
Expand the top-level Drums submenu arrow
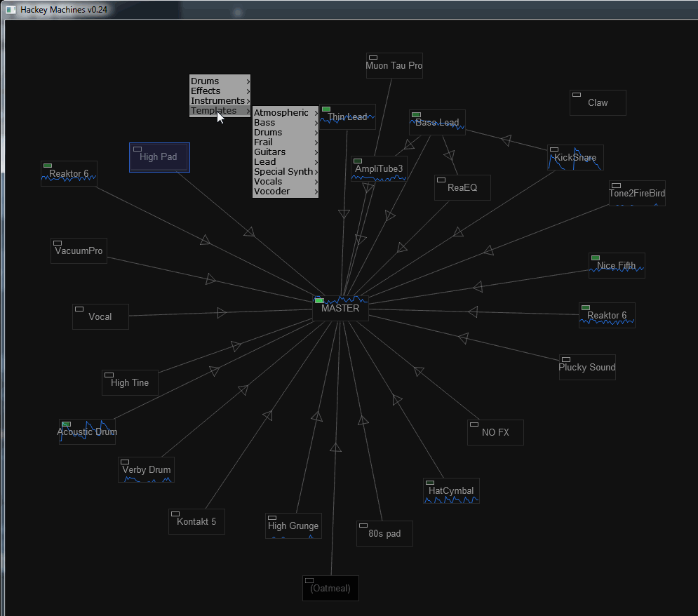[248, 81]
